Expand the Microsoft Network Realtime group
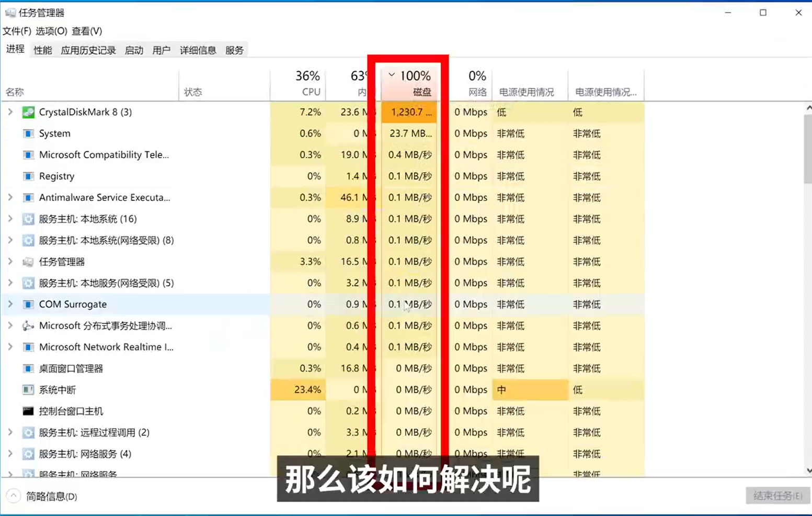The height and width of the screenshot is (516, 812). (x=10, y=347)
